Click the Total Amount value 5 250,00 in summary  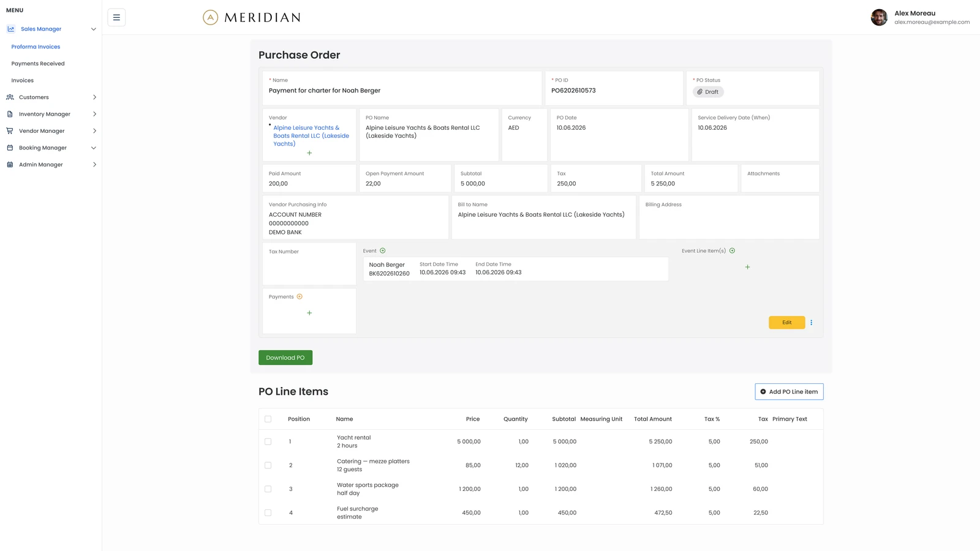663,184
